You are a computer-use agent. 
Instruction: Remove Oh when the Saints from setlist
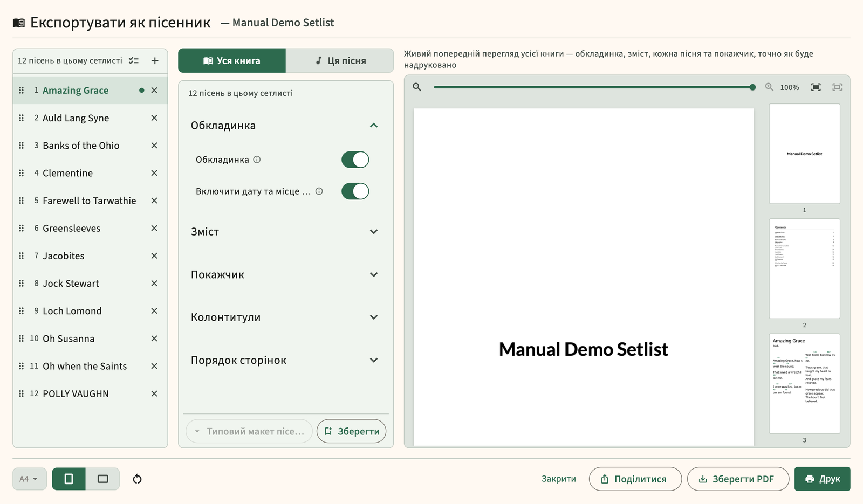click(154, 366)
